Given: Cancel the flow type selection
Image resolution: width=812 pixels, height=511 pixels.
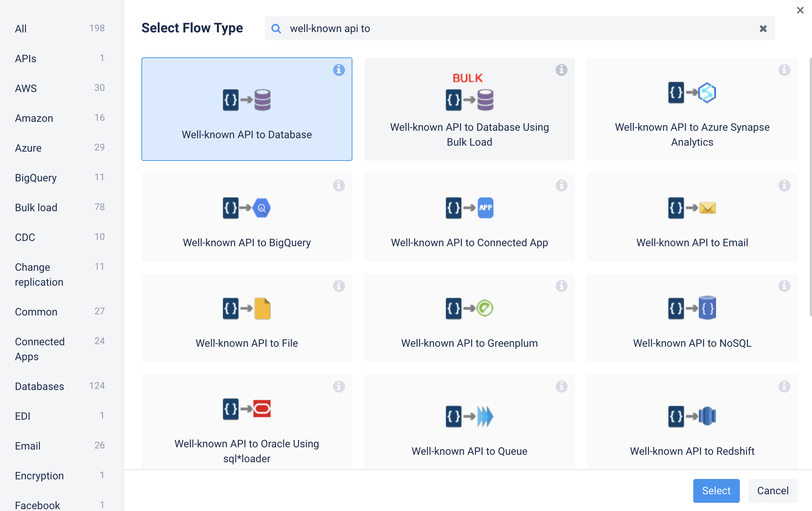Looking at the screenshot, I should tap(773, 491).
